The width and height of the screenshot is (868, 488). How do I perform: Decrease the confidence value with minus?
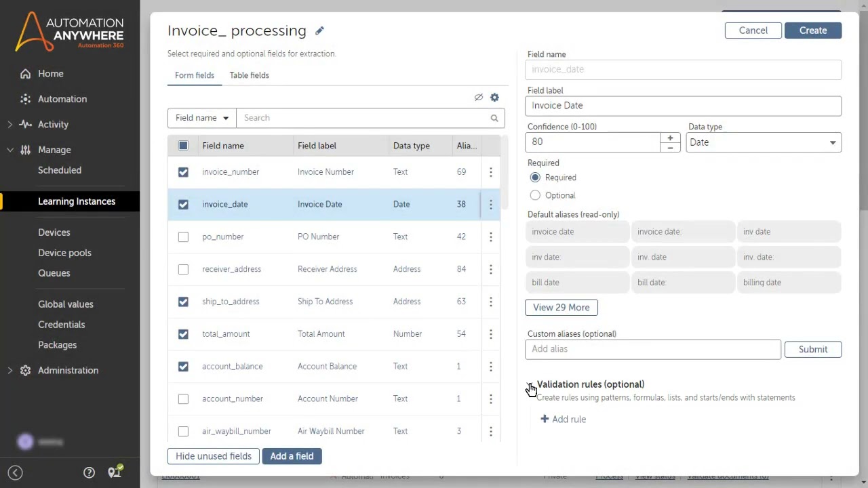click(670, 147)
